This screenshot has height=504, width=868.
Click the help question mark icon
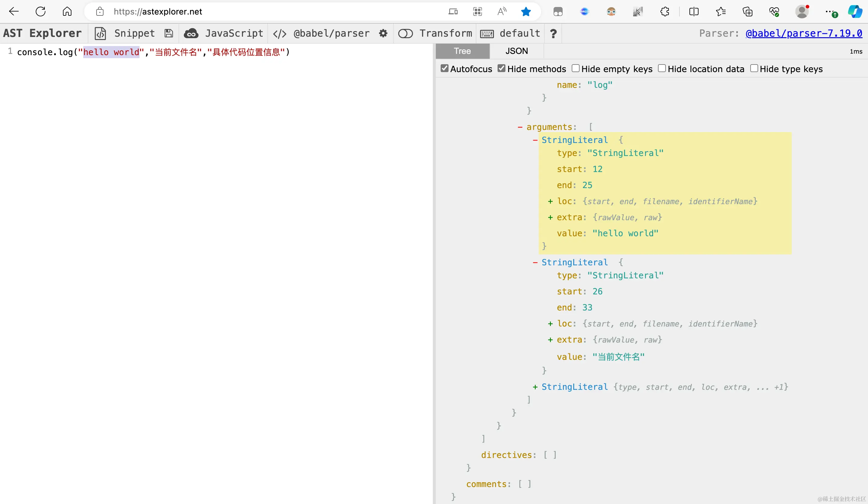point(553,33)
